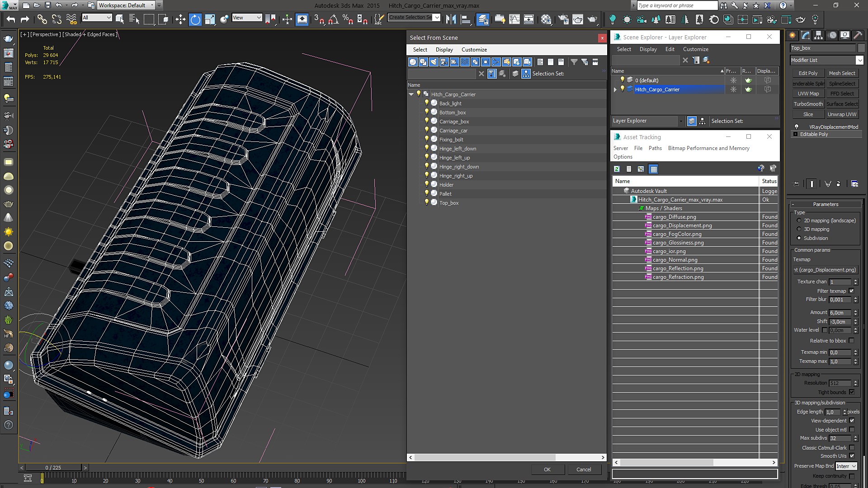Click the filter funnel icon in Select From Scene
The width and height of the screenshot is (868, 488).
point(574,62)
